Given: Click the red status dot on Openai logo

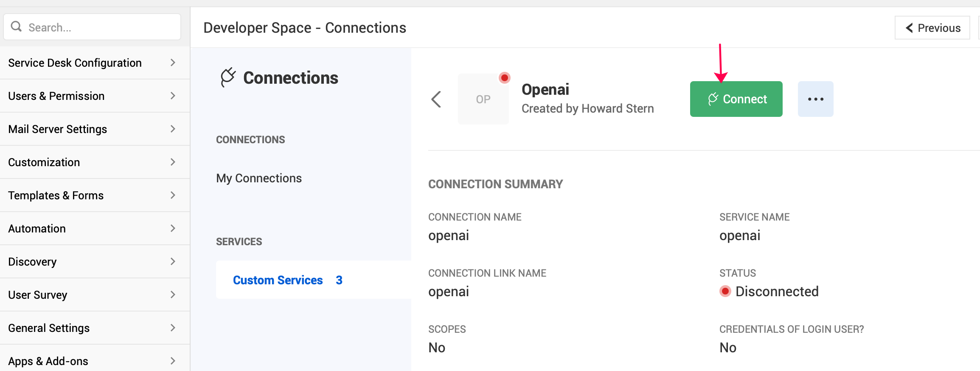Looking at the screenshot, I should tap(504, 78).
